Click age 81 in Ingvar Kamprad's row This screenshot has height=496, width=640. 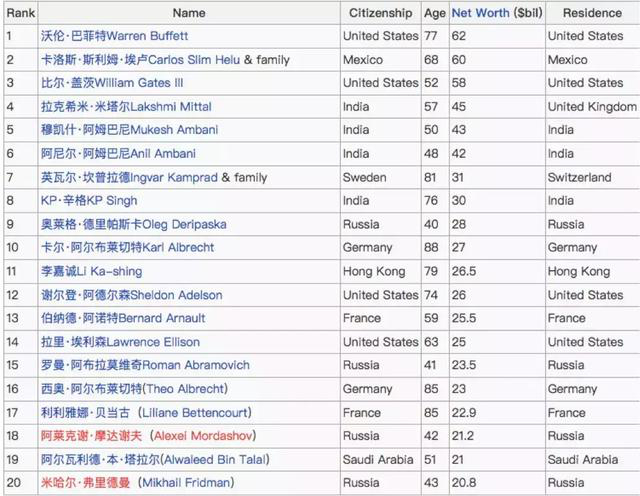click(x=430, y=177)
